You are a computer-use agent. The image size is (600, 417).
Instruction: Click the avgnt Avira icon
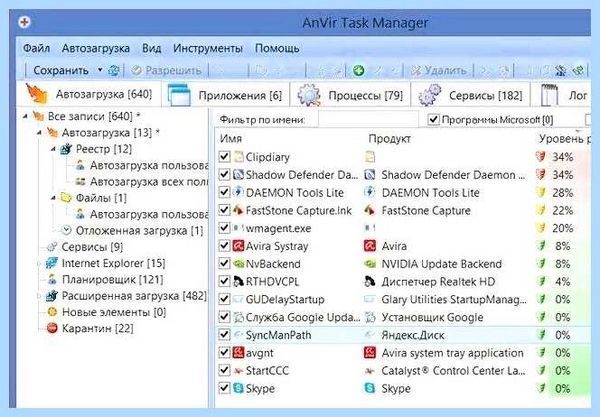coord(238,352)
